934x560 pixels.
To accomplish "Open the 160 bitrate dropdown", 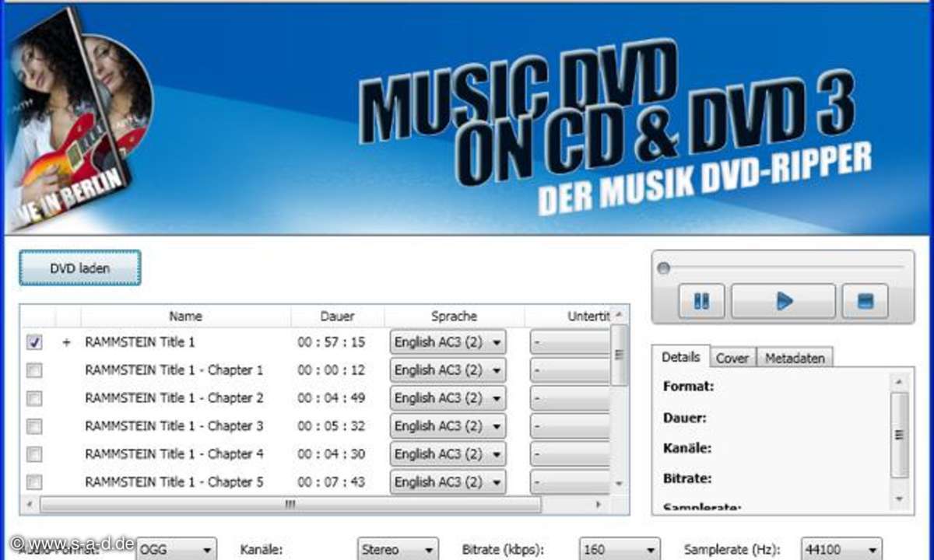I will pyautogui.click(x=620, y=549).
